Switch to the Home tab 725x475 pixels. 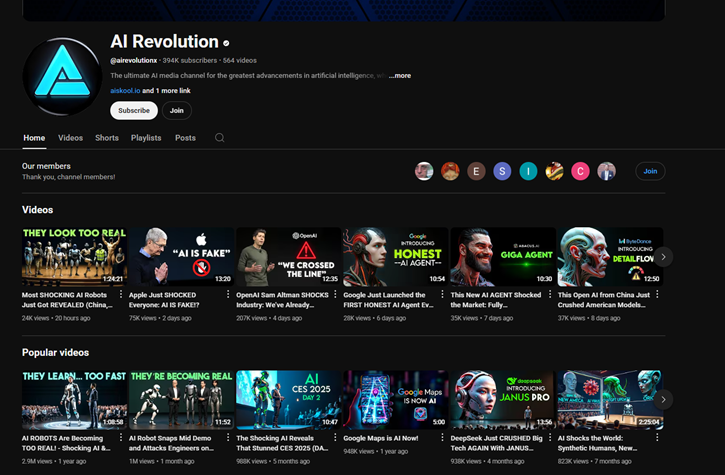(x=34, y=138)
